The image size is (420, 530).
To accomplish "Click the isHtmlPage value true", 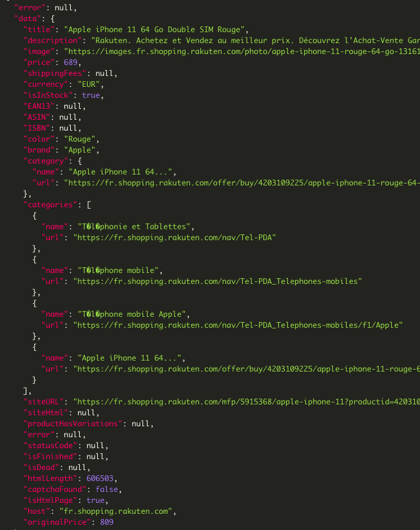I will 96,500.
